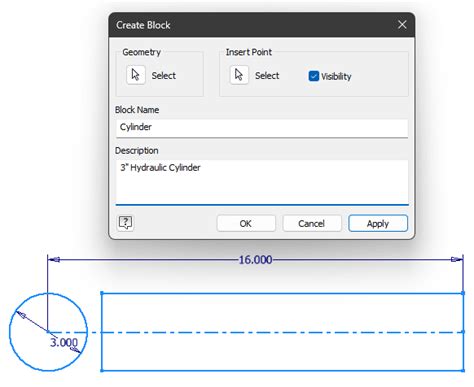Click the Block Name field containing Cylinder
474x387 pixels.
click(262, 128)
